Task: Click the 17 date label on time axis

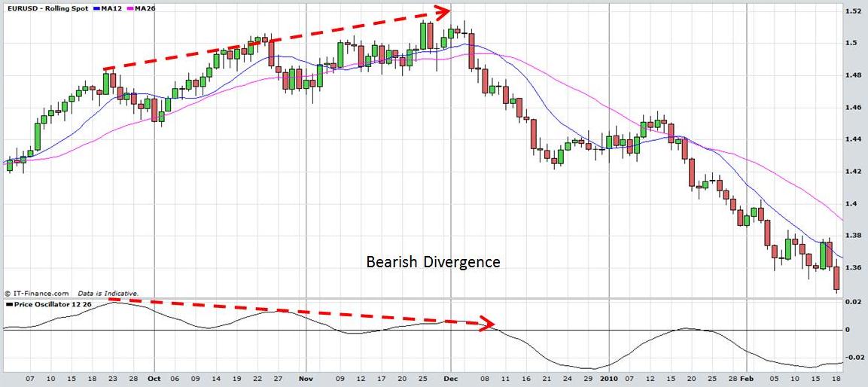Action: pos(382,379)
